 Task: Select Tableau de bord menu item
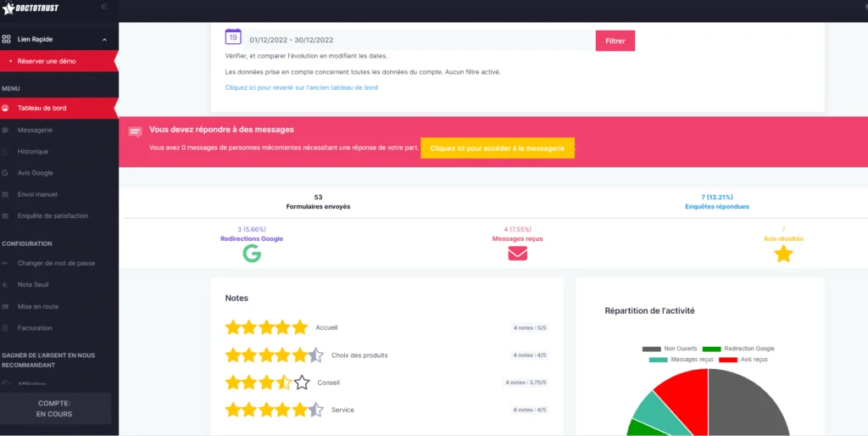(x=58, y=108)
